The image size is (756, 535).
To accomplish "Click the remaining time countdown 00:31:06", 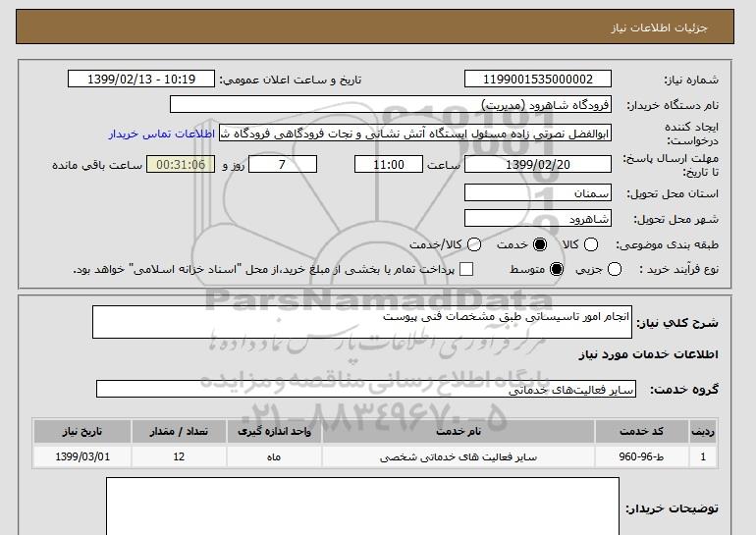I will point(181,164).
